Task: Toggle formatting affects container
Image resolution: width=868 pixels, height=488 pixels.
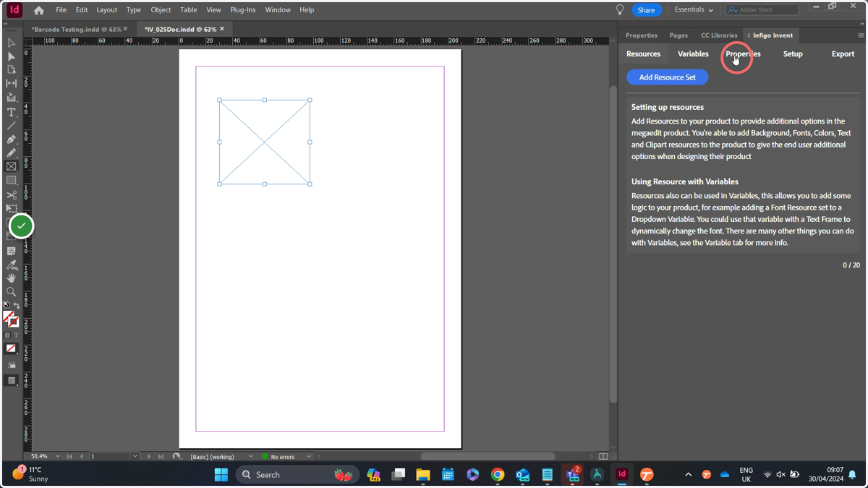Action: 7,335
